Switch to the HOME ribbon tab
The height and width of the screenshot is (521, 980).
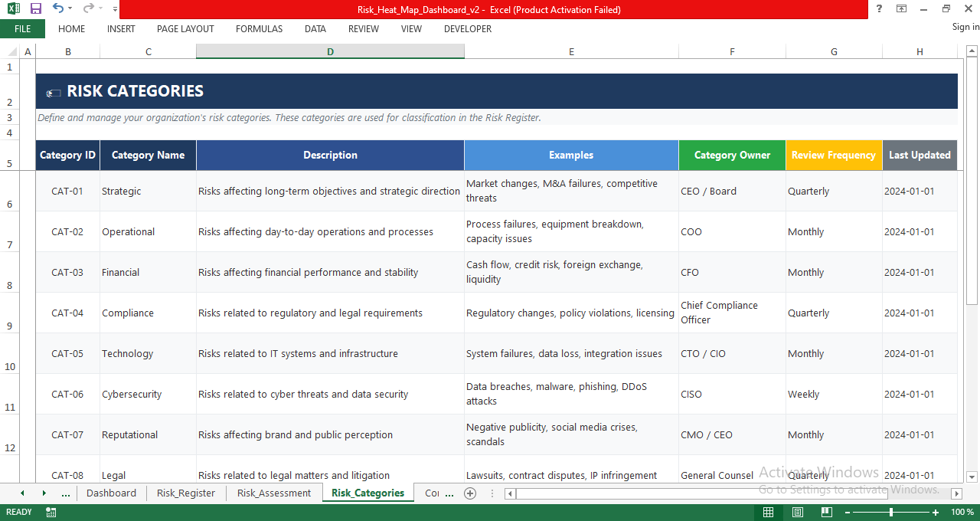(x=72, y=29)
